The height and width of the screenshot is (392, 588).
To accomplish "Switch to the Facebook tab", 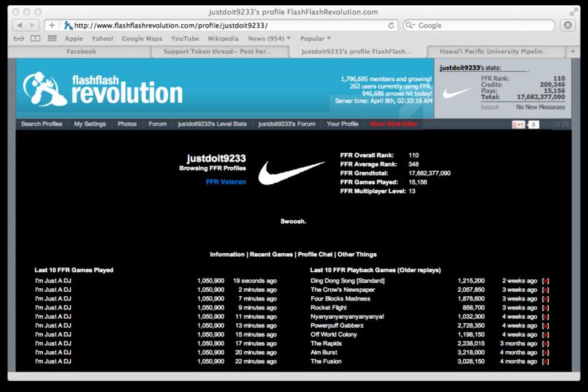I will [81, 51].
